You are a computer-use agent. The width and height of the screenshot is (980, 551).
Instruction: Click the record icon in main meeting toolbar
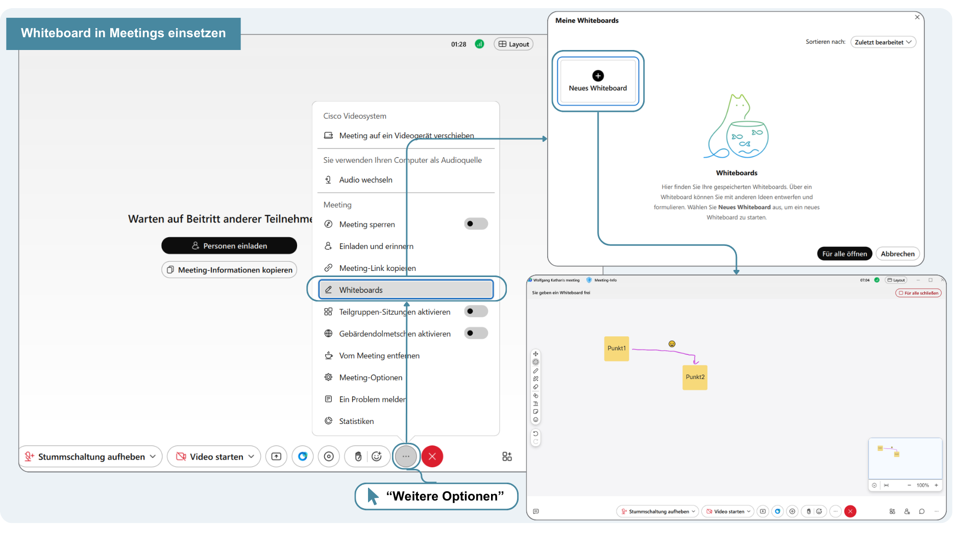(x=329, y=457)
